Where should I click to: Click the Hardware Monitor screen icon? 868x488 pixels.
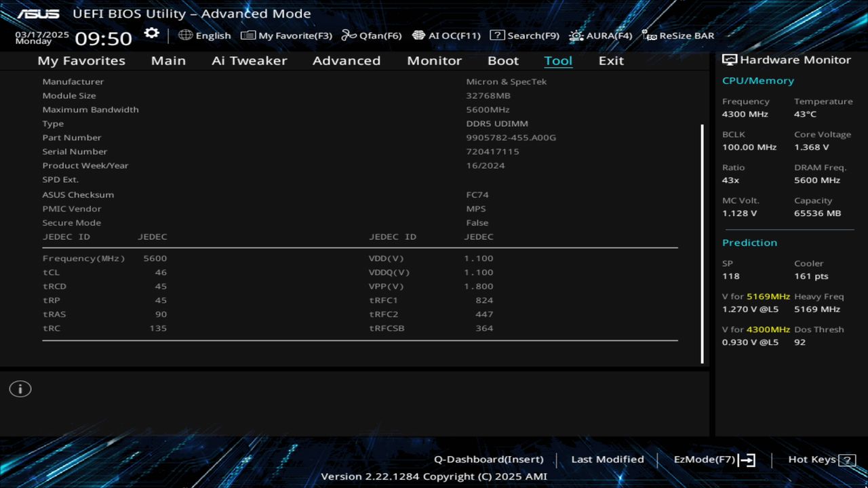(730, 60)
